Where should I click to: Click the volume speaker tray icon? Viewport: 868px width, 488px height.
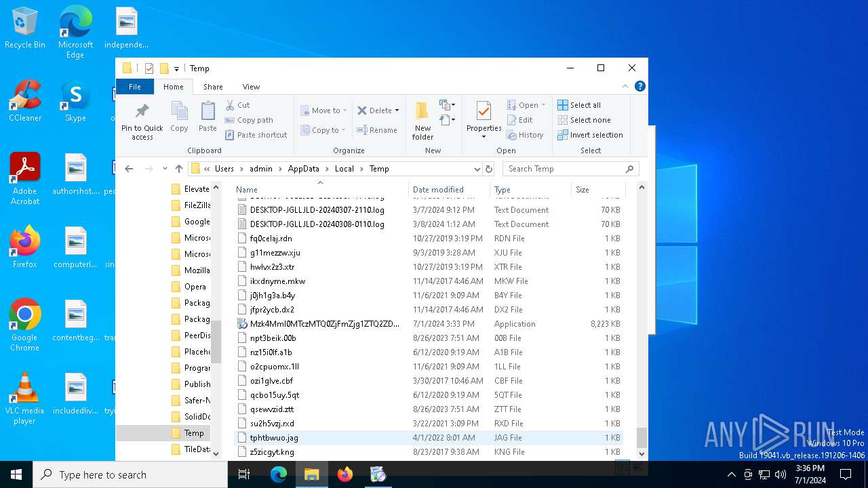pos(781,474)
